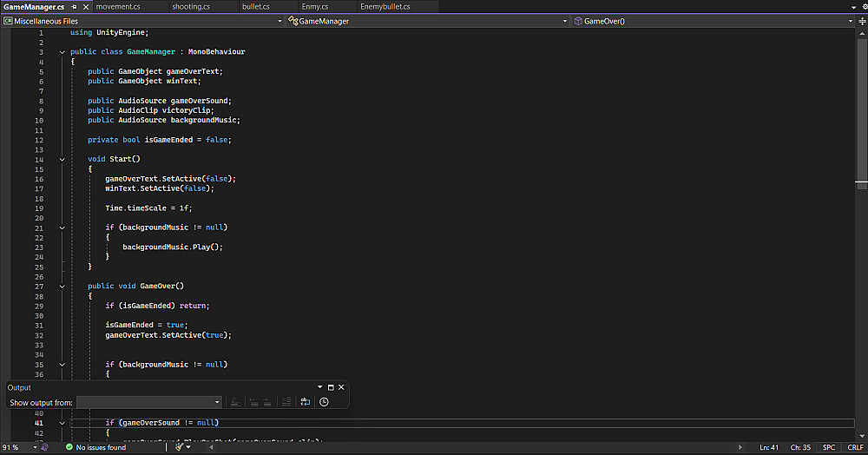The height and width of the screenshot is (455, 868).
Task: Toggle word wrap in Output panel
Action: [305, 402]
